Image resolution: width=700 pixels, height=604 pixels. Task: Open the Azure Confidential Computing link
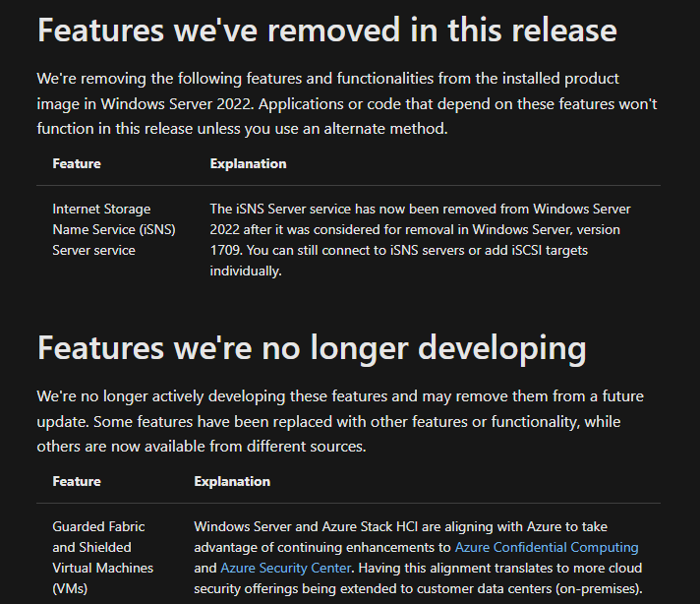click(x=546, y=547)
